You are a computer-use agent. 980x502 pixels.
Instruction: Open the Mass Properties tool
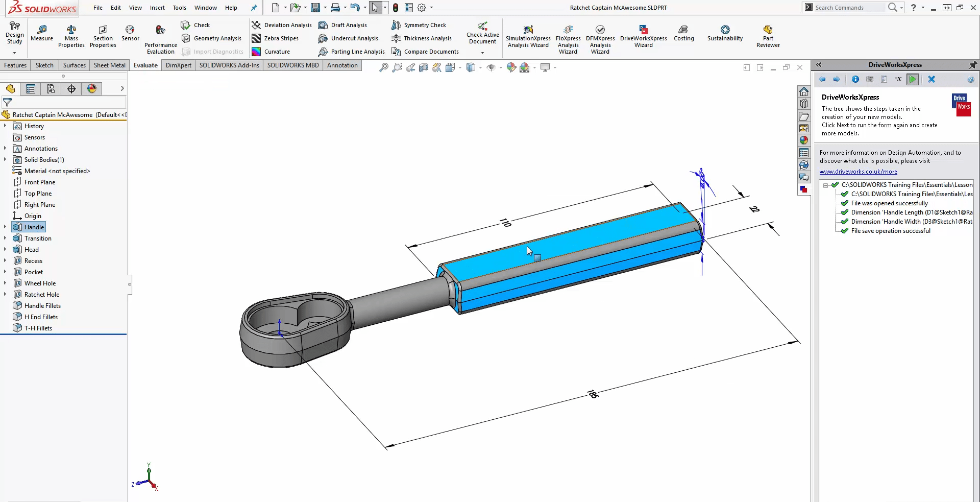[71, 36]
